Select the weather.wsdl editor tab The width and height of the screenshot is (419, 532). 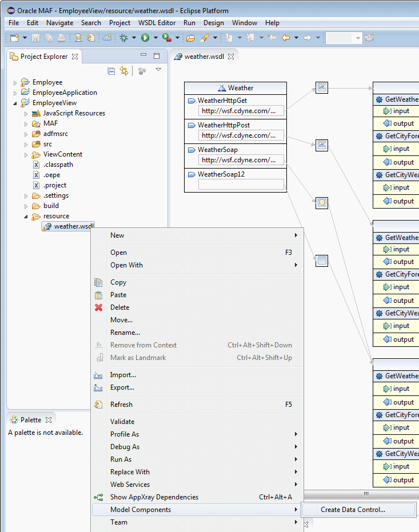coord(204,57)
